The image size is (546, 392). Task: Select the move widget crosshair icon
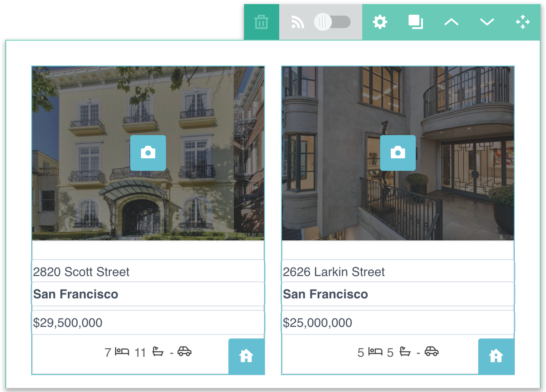point(523,21)
